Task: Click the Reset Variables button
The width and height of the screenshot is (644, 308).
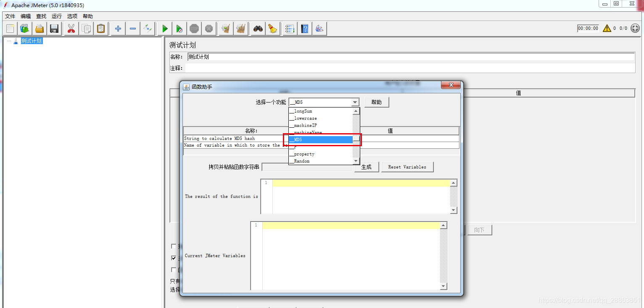Action: tap(407, 167)
